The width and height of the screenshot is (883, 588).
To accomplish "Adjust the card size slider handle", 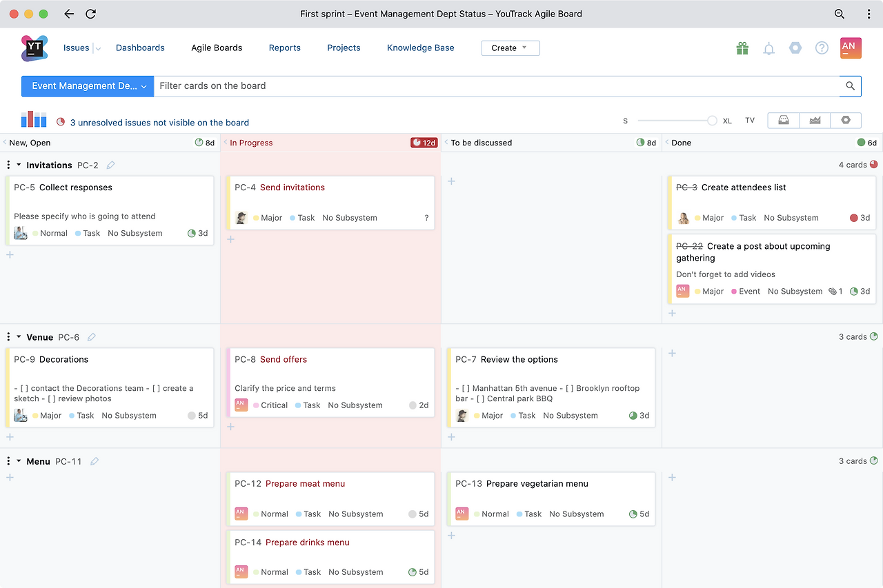I will point(712,121).
